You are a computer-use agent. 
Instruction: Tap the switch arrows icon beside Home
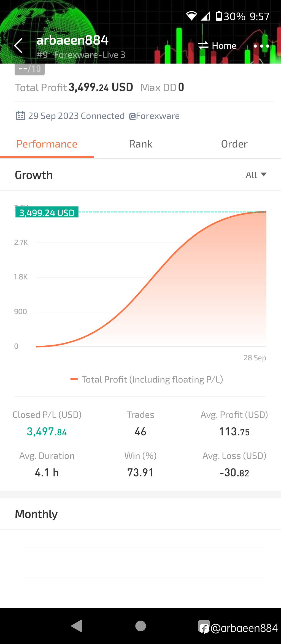(x=203, y=45)
